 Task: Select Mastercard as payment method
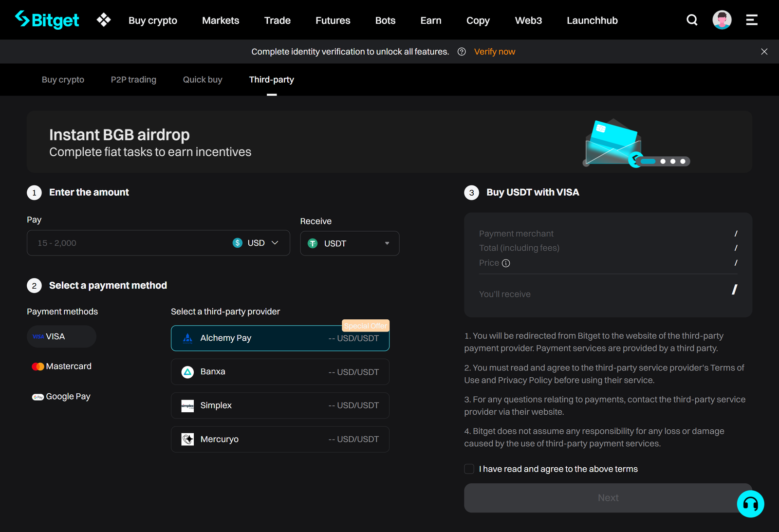point(62,366)
